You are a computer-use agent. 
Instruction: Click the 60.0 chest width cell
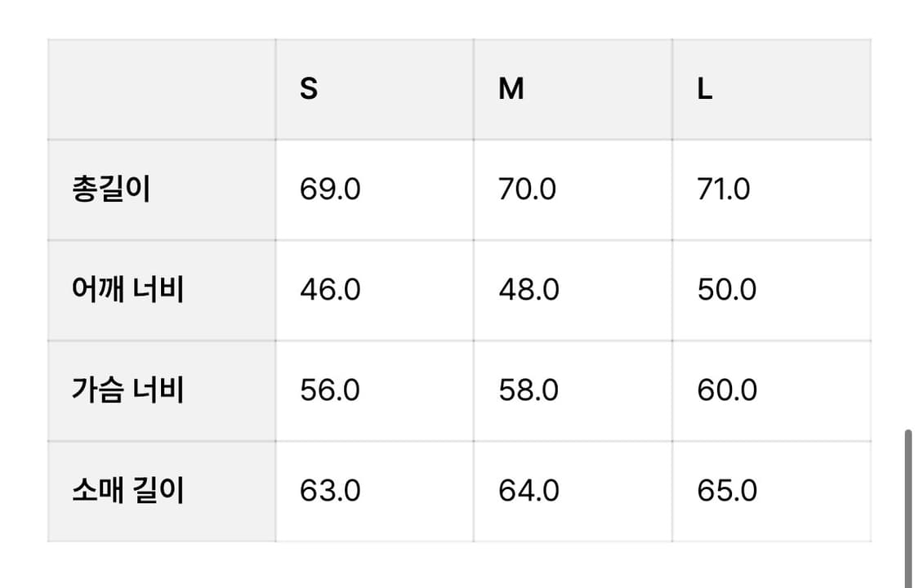click(x=727, y=390)
